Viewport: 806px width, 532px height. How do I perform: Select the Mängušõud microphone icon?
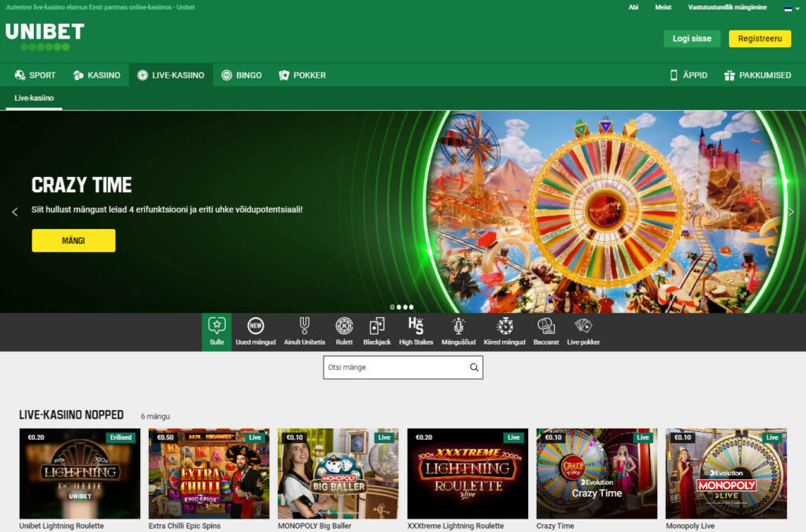tap(459, 326)
